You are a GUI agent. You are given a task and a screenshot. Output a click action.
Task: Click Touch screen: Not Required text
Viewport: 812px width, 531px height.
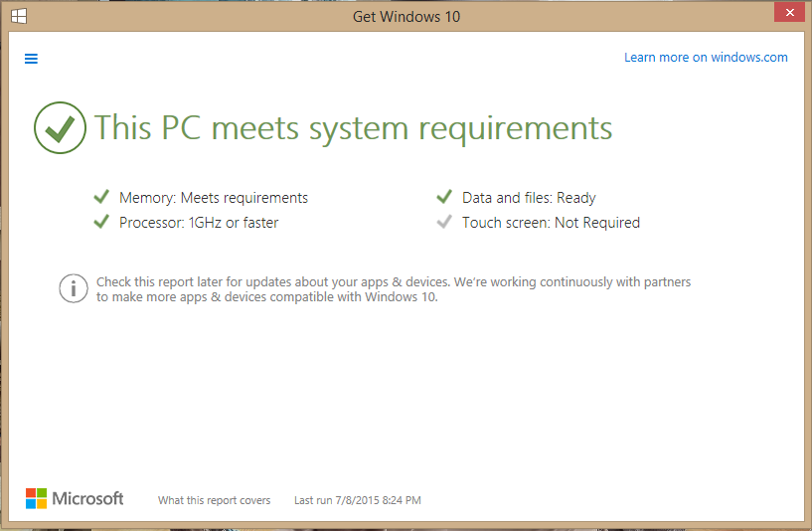551,223
